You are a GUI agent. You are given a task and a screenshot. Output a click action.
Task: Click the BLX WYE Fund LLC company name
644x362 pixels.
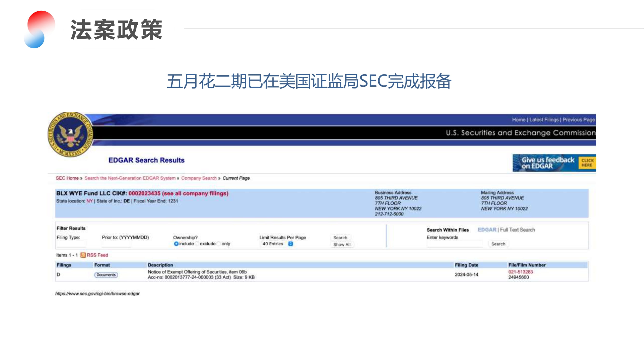click(83, 193)
